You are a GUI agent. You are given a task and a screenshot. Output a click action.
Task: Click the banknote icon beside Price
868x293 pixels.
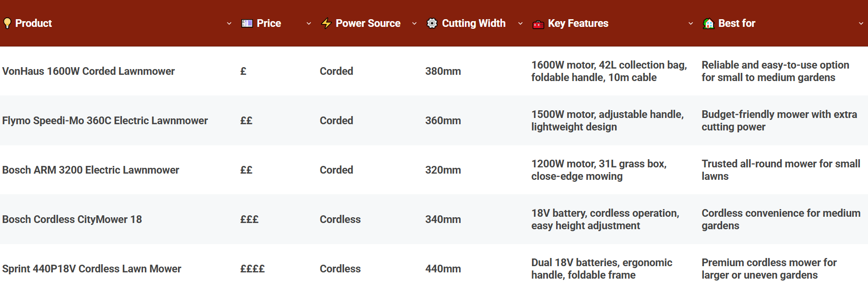pyautogui.click(x=247, y=23)
